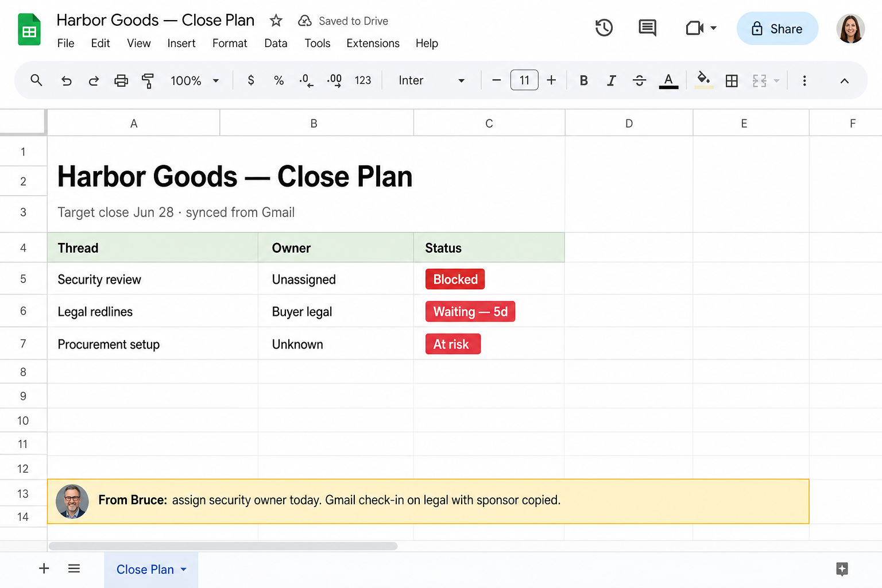Open the Insert menu
Viewport: 882px width, 588px height.
tap(181, 43)
